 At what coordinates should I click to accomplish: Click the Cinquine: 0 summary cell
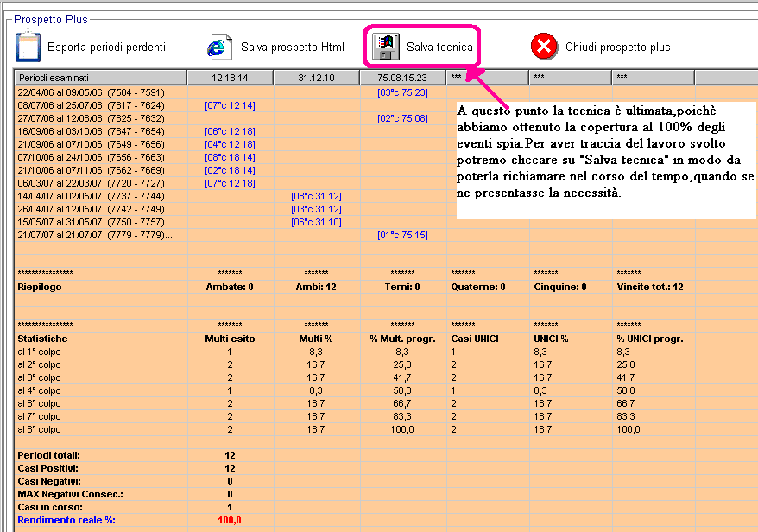[560, 287]
